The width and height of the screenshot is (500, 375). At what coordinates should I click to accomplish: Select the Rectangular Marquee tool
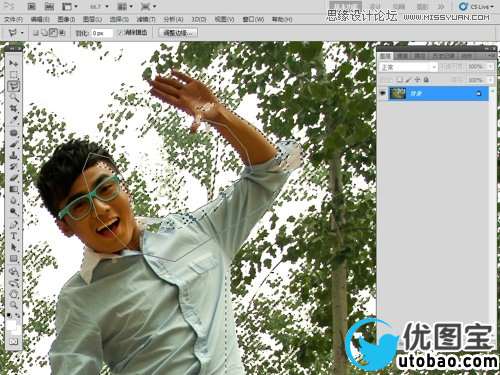[13, 75]
